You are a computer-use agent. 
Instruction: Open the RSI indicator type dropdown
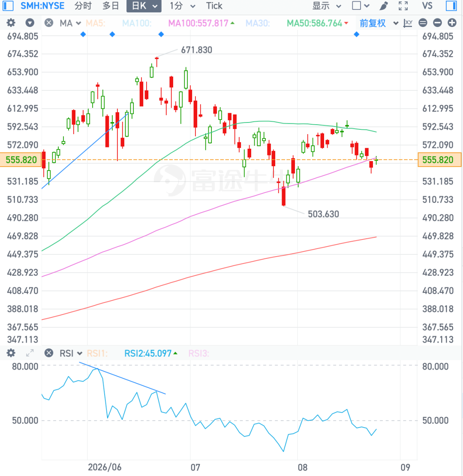71,353
